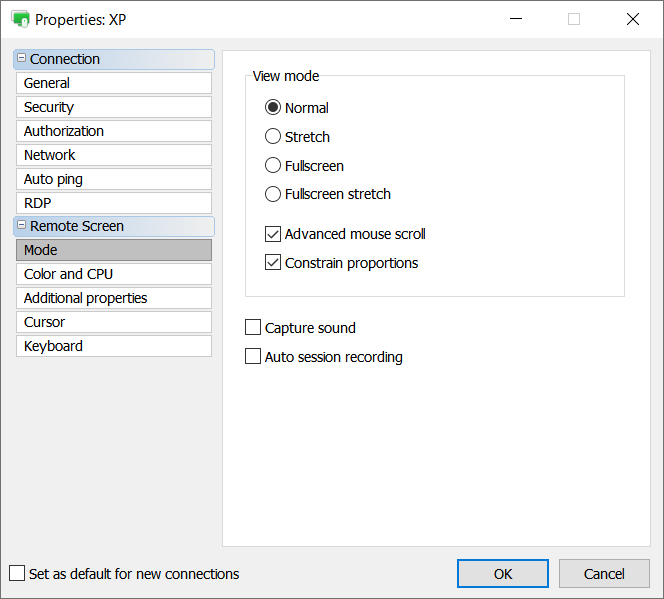664x599 pixels.
Task: Select the Stretch view mode
Action: (273, 137)
